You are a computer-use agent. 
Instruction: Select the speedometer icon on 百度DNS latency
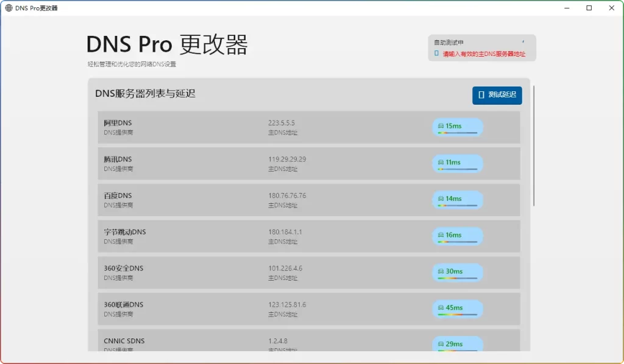coord(441,197)
